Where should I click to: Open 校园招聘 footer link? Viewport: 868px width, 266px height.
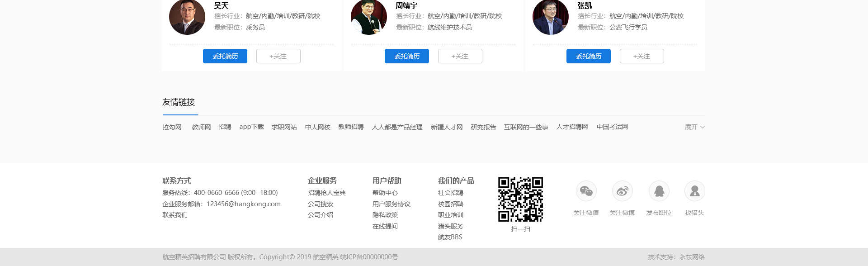click(x=451, y=204)
